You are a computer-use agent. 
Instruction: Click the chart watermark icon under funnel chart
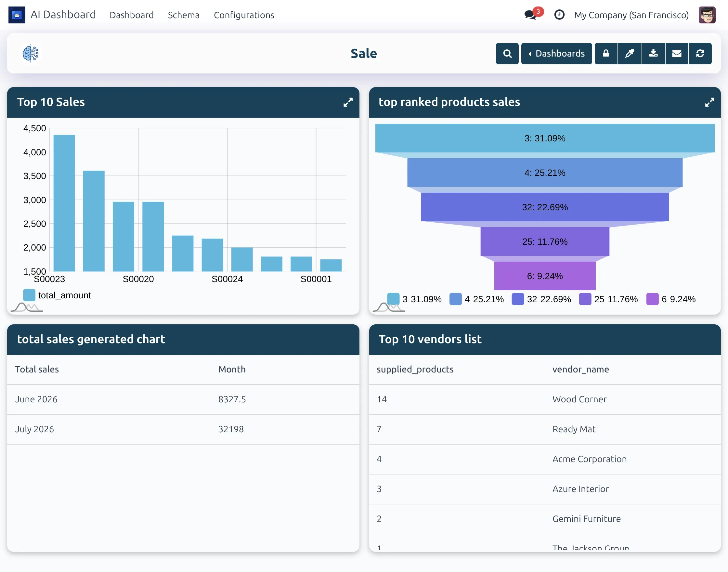click(x=389, y=307)
